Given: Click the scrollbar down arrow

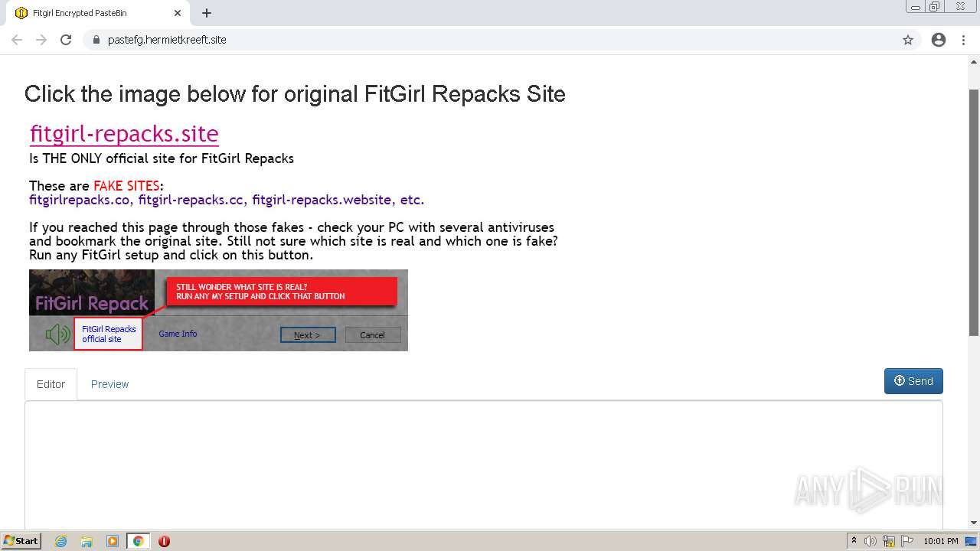Looking at the screenshot, I should tap(974, 523).
